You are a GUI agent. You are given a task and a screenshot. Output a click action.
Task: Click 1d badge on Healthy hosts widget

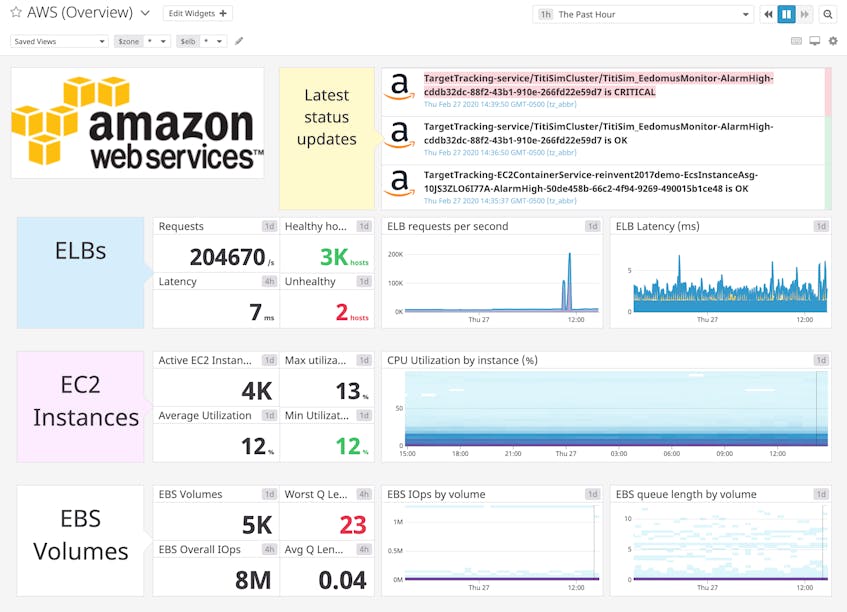coord(364,226)
